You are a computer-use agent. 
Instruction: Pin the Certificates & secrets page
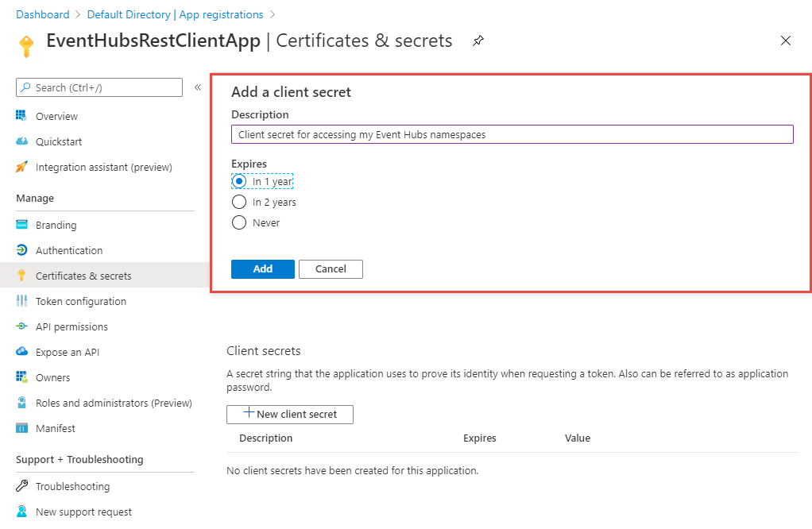pos(478,41)
